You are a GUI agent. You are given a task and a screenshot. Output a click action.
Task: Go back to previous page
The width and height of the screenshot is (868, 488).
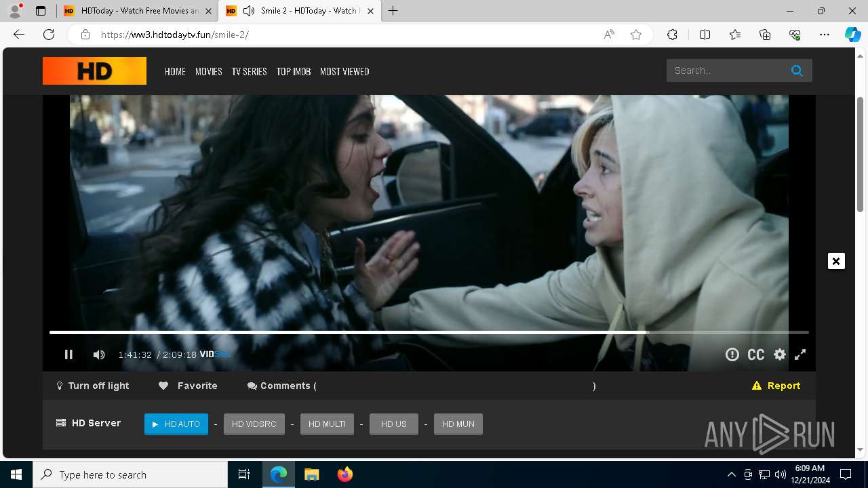coord(19,35)
